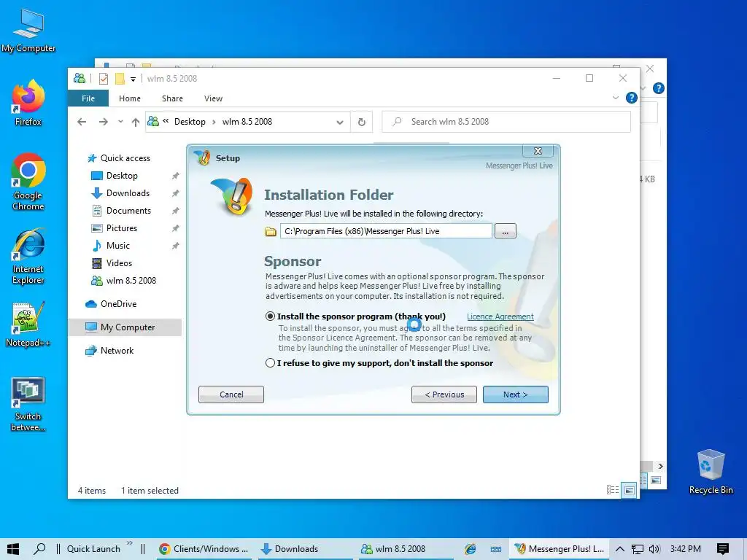Click the Properties checkmark icon in title bar

click(104, 79)
